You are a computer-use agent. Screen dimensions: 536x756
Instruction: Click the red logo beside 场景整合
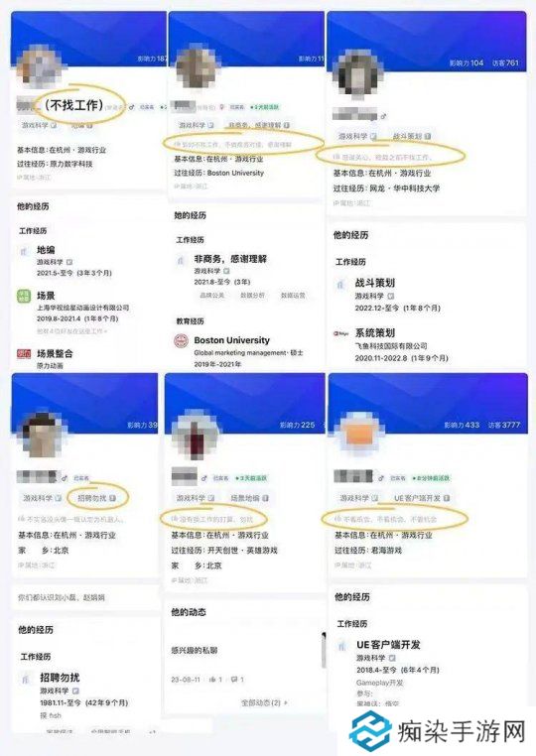click(24, 354)
